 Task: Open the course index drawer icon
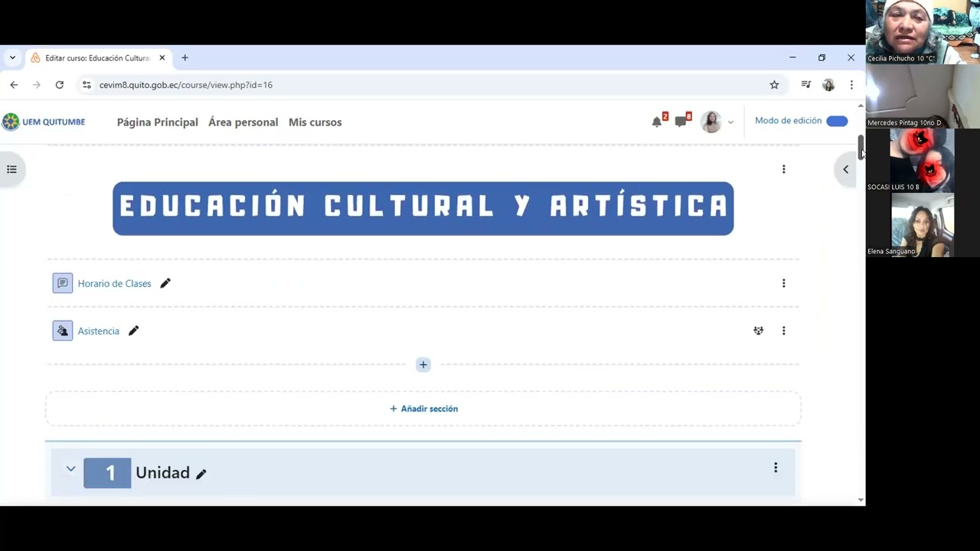[11, 169]
